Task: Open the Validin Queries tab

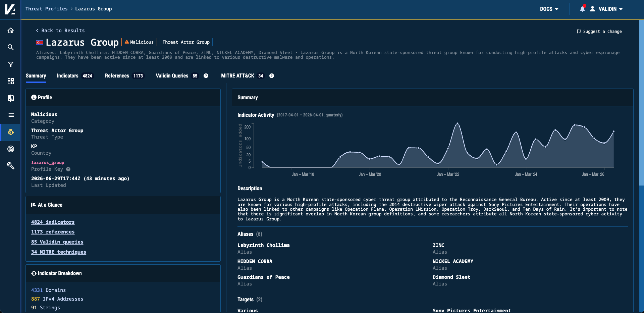Action: [x=177, y=76]
